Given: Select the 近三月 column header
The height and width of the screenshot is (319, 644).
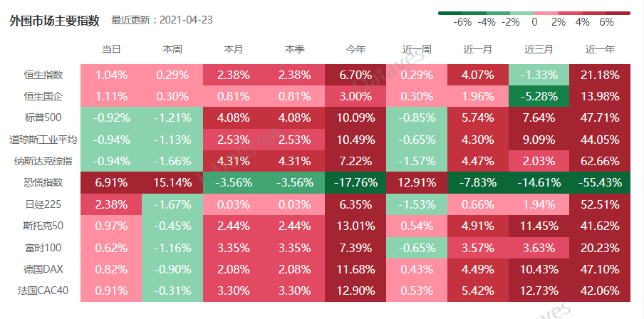Looking at the screenshot, I should tap(539, 50).
